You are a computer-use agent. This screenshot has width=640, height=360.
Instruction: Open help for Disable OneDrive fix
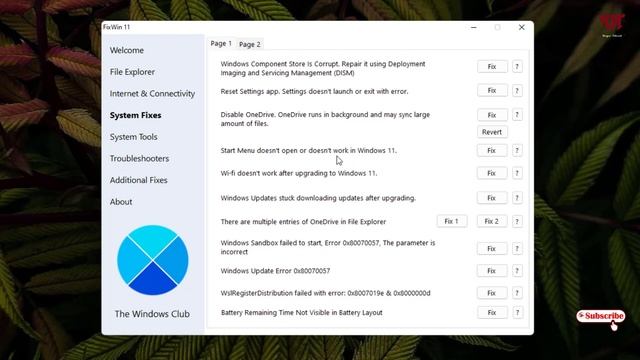tap(517, 115)
